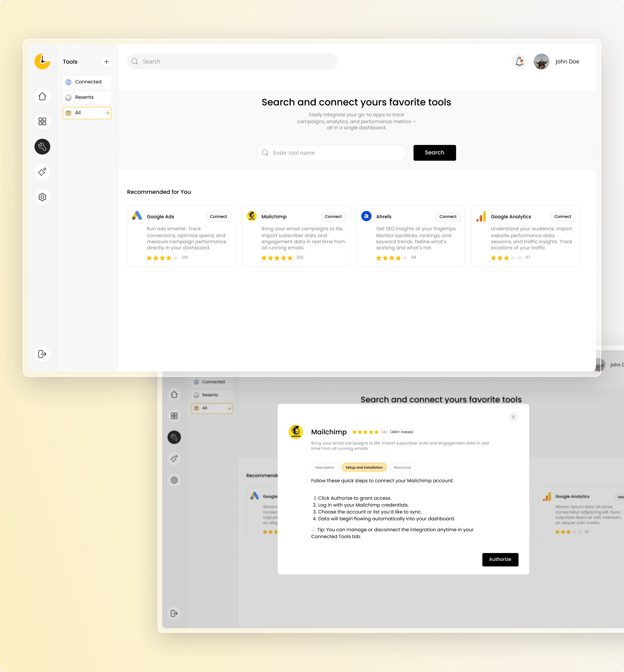Image resolution: width=624 pixels, height=672 pixels.
Task: Click Google Analytics logo in front window
Action: click(x=481, y=217)
